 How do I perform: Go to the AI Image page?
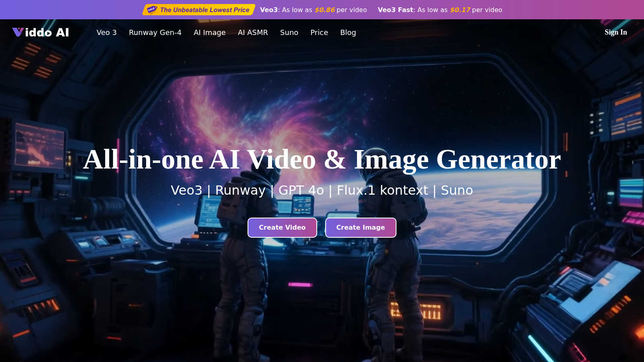[210, 33]
